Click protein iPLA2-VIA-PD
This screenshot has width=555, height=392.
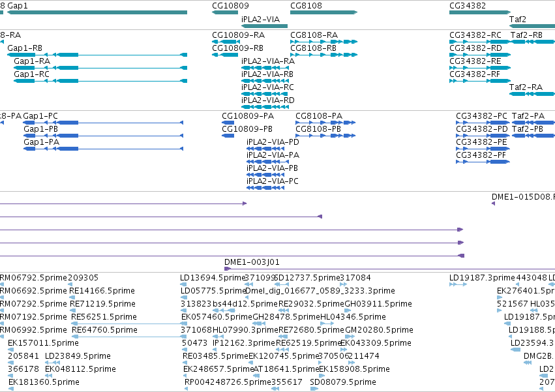tap(265, 149)
